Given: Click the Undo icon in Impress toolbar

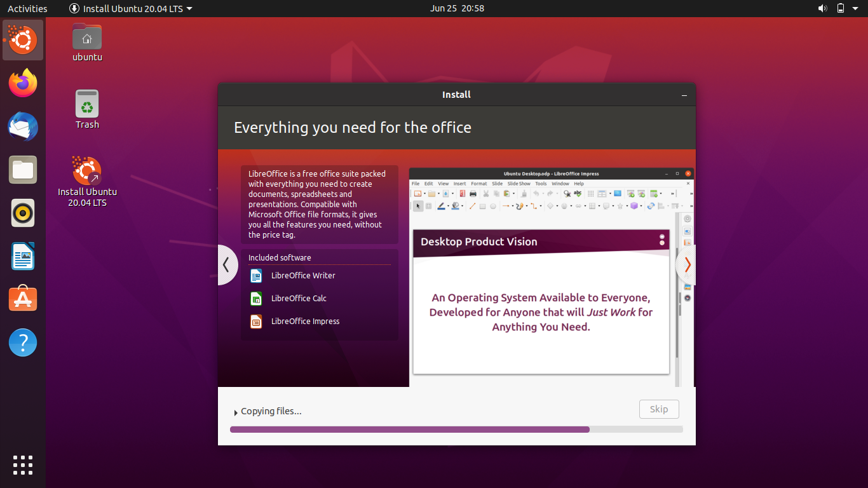Looking at the screenshot, I should [536, 193].
